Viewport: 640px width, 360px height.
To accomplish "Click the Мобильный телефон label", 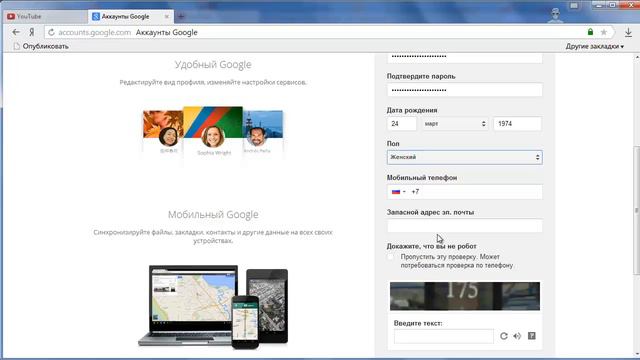I will (x=422, y=178).
